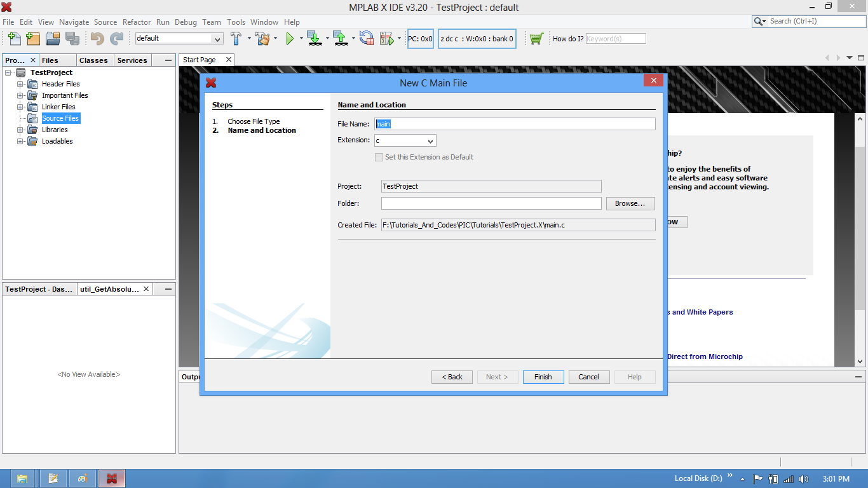
Task: Click the green shopping cart icon
Action: (536, 39)
